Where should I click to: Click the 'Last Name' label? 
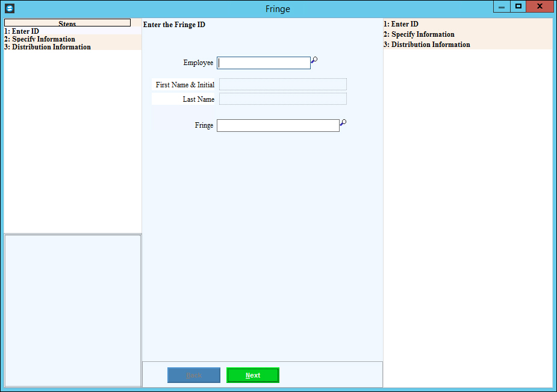[199, 99]
